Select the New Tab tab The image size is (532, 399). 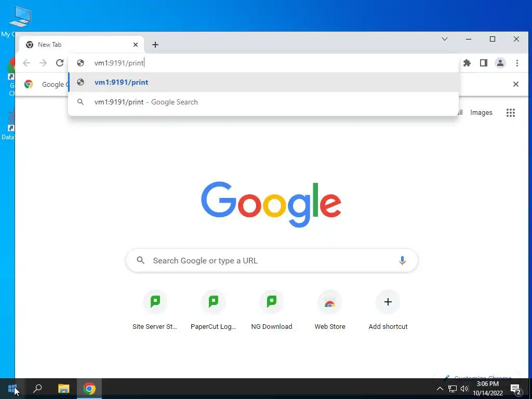tap(82, 45)
